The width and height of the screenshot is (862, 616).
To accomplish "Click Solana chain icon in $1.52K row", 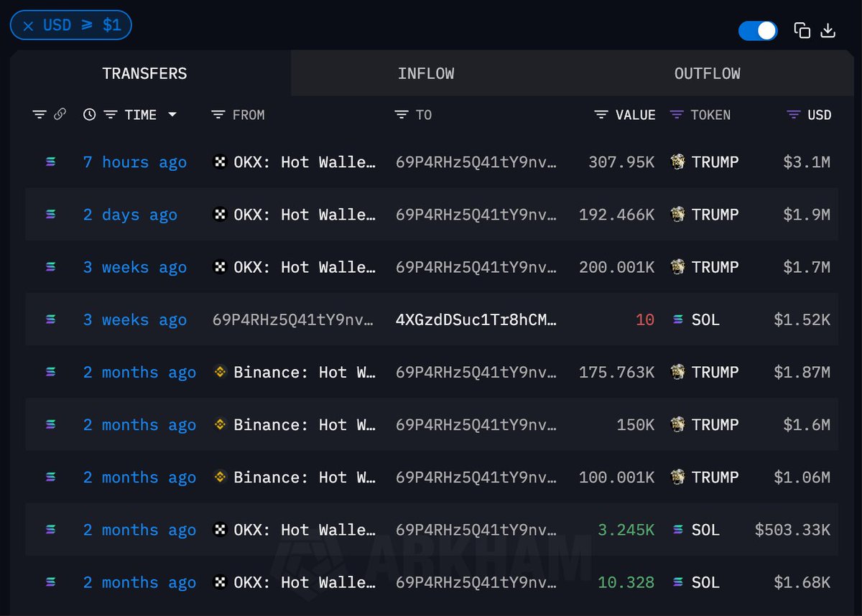I will (x=50, y=319).
